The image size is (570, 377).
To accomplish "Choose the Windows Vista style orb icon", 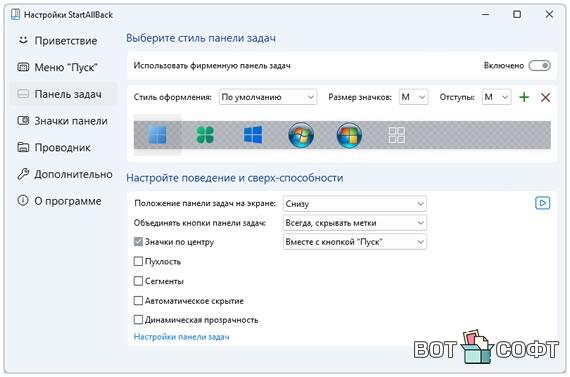I will pyautogui.click(x=349, y=135).
